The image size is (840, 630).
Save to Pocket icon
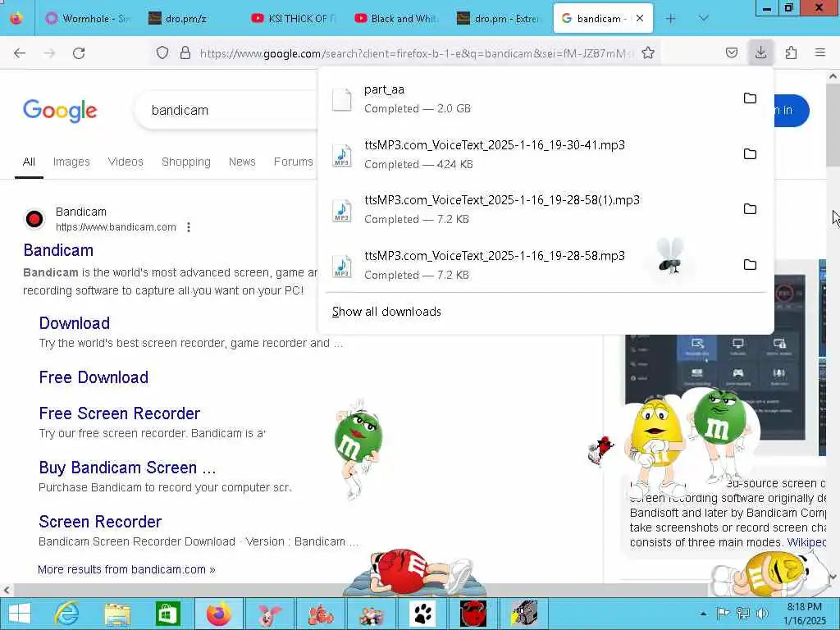click(x=731, y=52)
